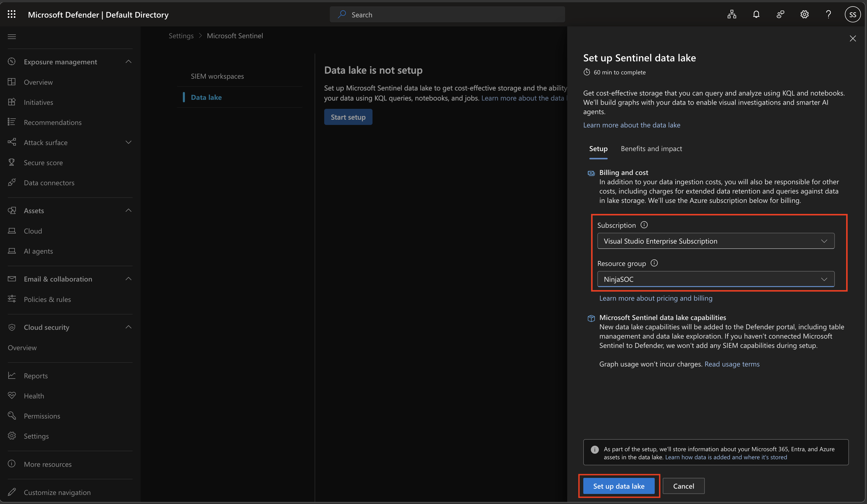Click Settings in the breadcrumb
Image resolution: width=867 pixels, height=504 pixels.
[x=181, y=36]
